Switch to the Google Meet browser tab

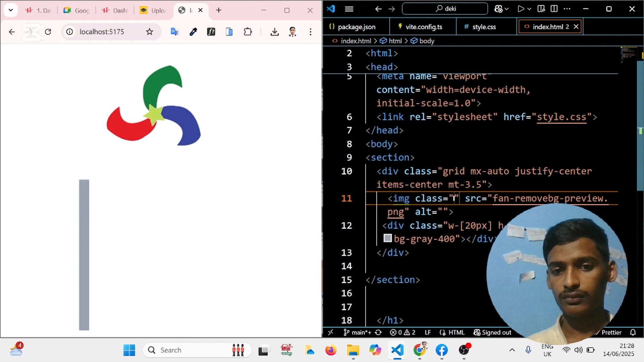coord(77,10)
